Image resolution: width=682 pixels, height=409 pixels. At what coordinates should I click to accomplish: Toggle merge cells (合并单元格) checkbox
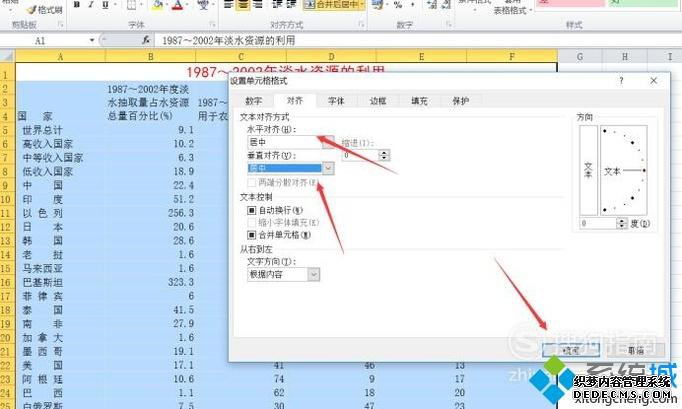click(251, 235)
